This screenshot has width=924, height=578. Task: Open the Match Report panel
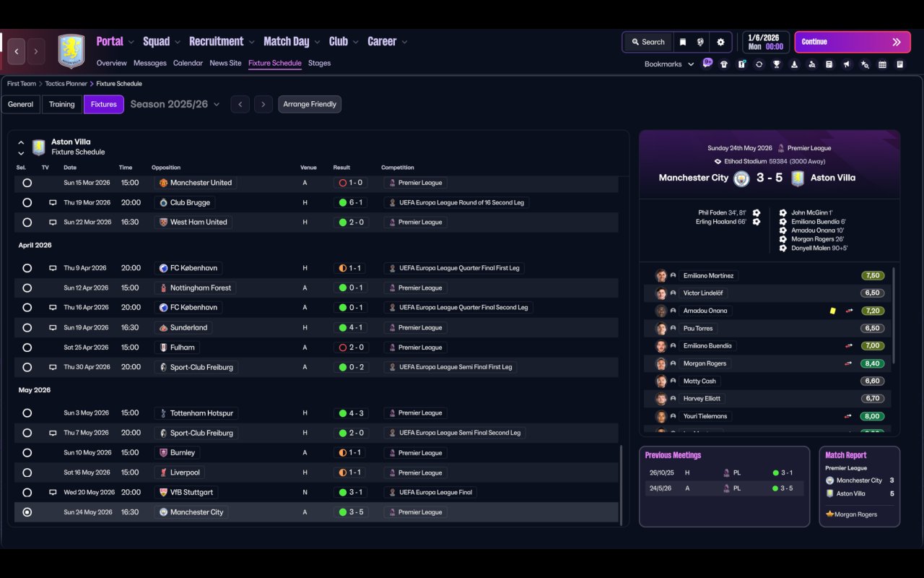(860, 486)
